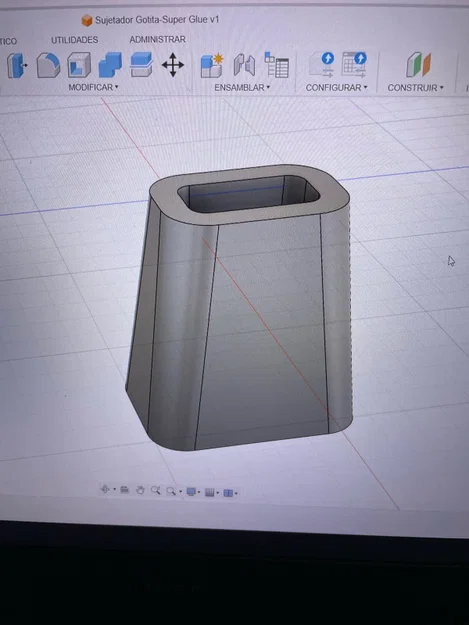Select the Move/Copy arrows tool

pos(173,65)
